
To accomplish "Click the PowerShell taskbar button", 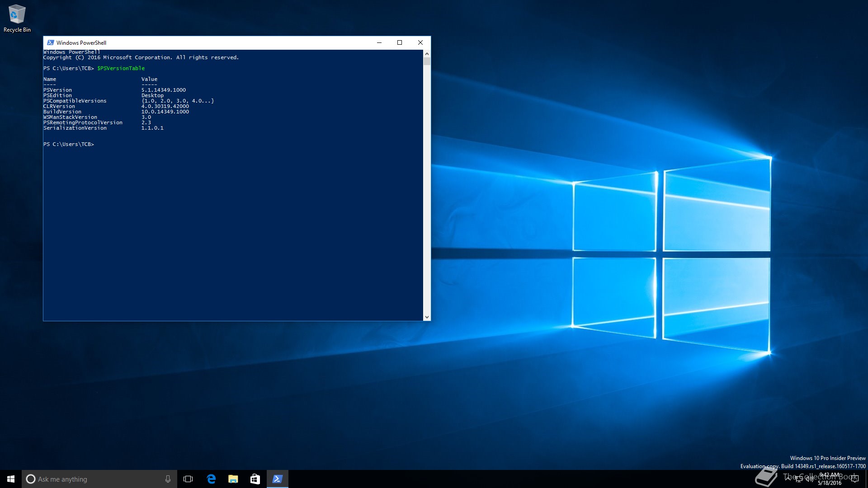I will tap(277, 479).
